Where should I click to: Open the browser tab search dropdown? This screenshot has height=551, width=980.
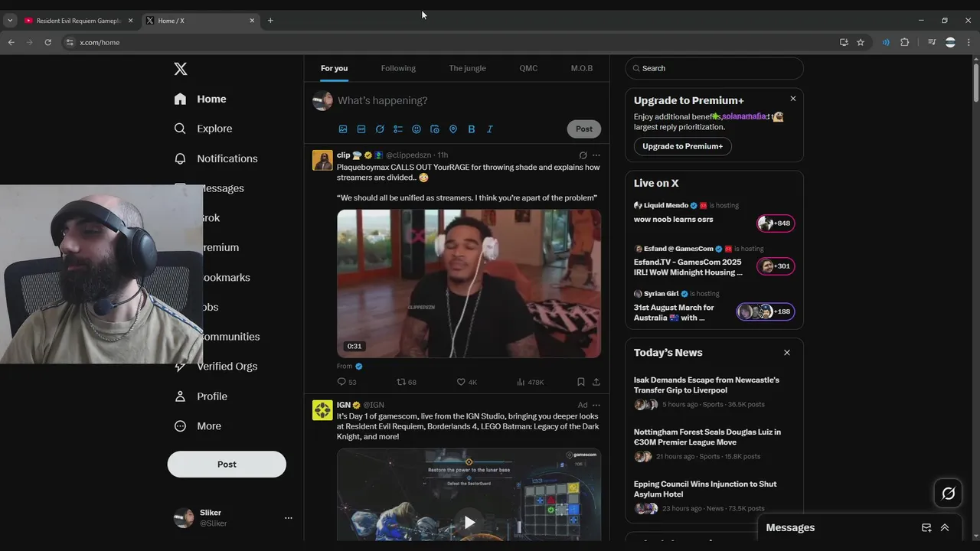(10, 21)
